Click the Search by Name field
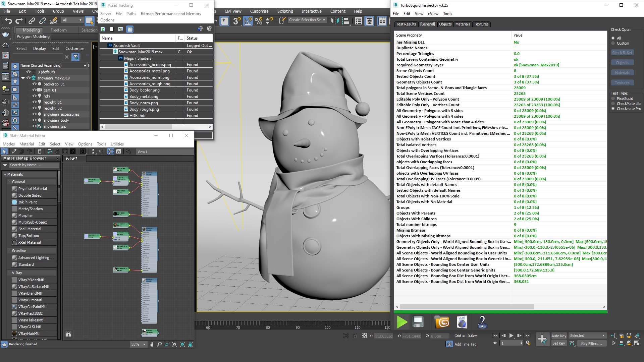 coord(34,165)
